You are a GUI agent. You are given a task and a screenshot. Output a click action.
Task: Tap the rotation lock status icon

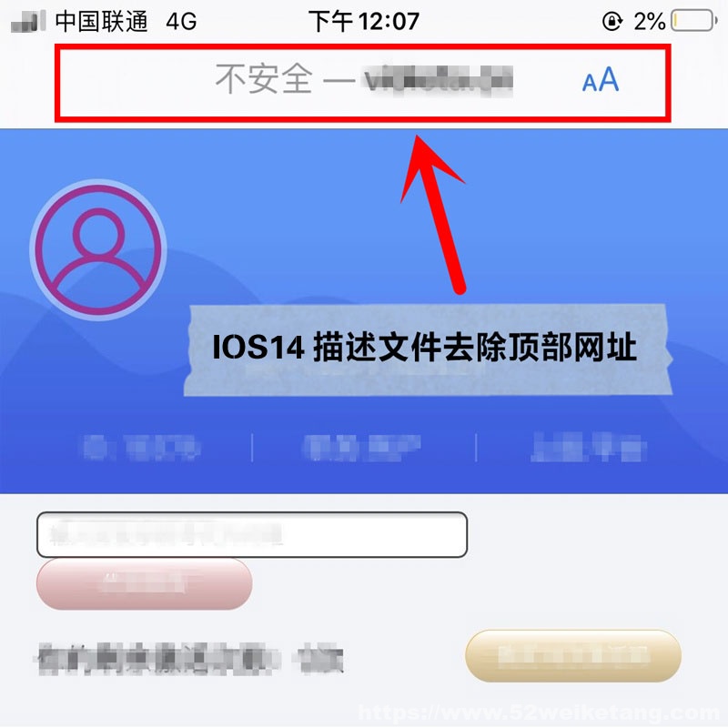(612, 21)
